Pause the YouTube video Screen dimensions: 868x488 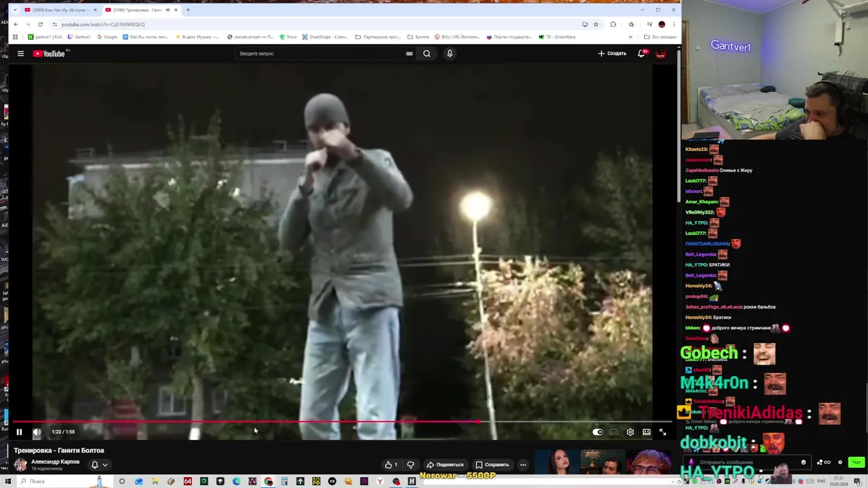point(19,432)
